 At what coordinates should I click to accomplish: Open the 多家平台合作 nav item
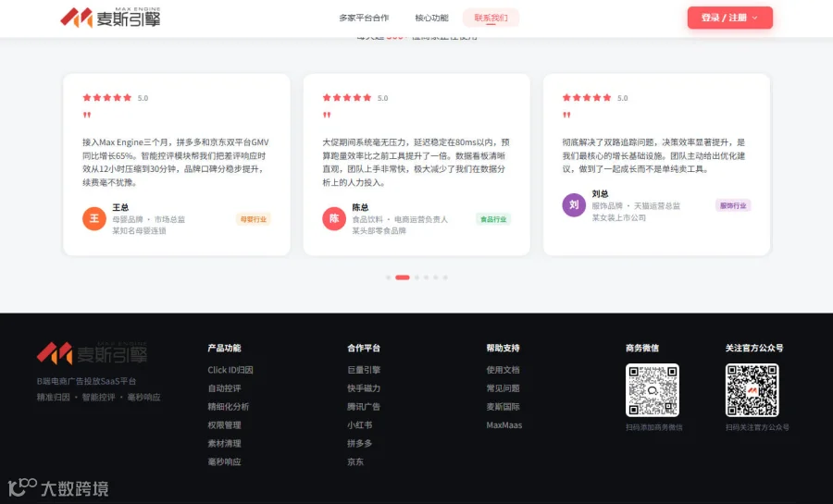(x=364, y=18)
